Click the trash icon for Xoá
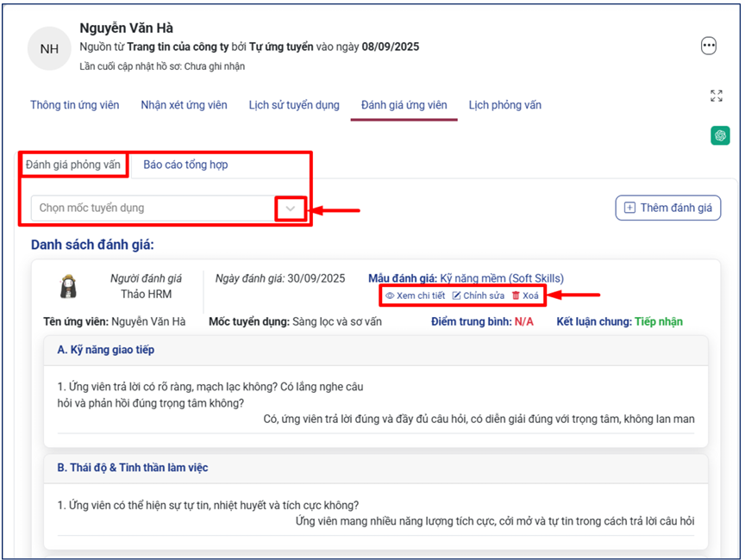 coord(516,296)
